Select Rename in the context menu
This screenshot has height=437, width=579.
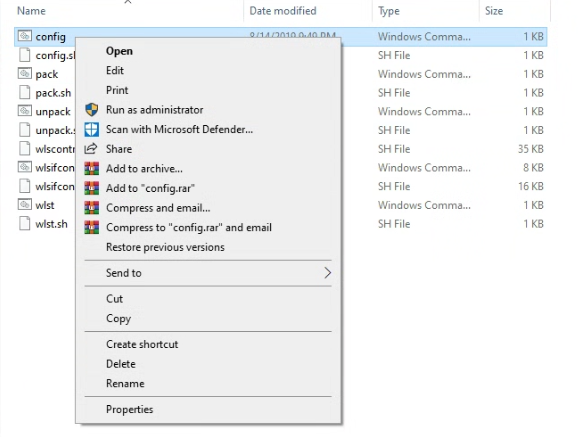[x=208, y=383]
